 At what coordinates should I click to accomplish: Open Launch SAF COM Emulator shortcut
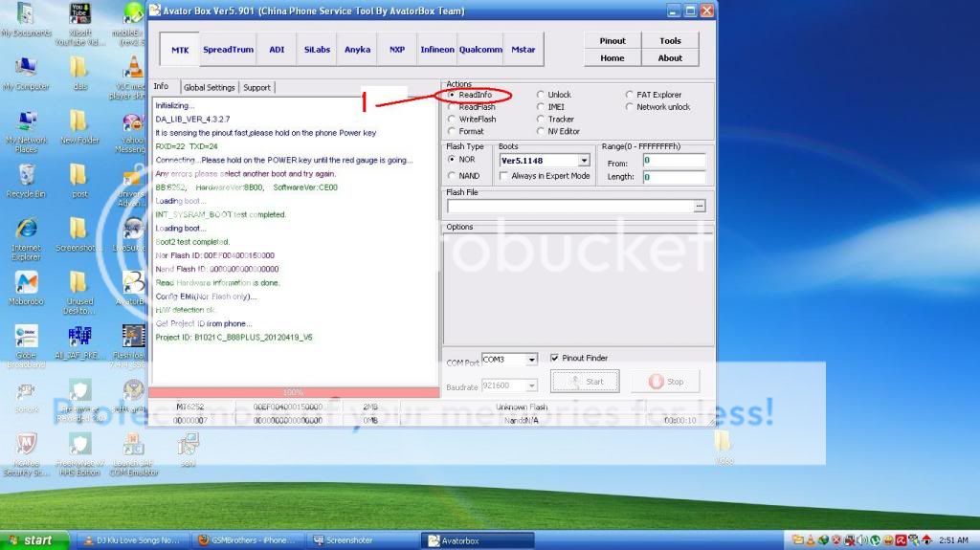pos(134,455)
